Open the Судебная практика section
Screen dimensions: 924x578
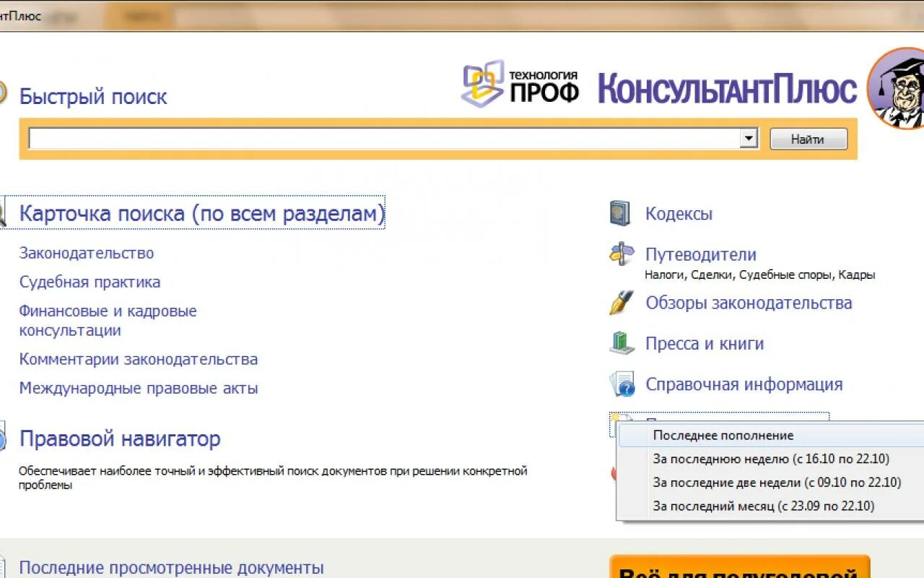pyautogui.click(x=90, y=282)
